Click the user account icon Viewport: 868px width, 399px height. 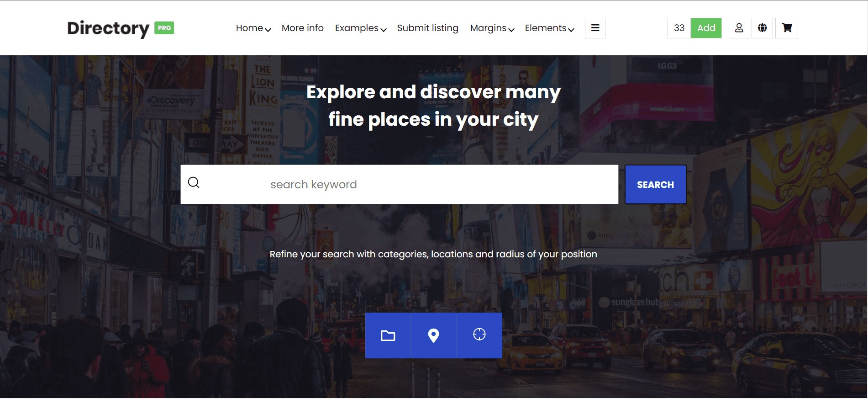tap(739, 28)
